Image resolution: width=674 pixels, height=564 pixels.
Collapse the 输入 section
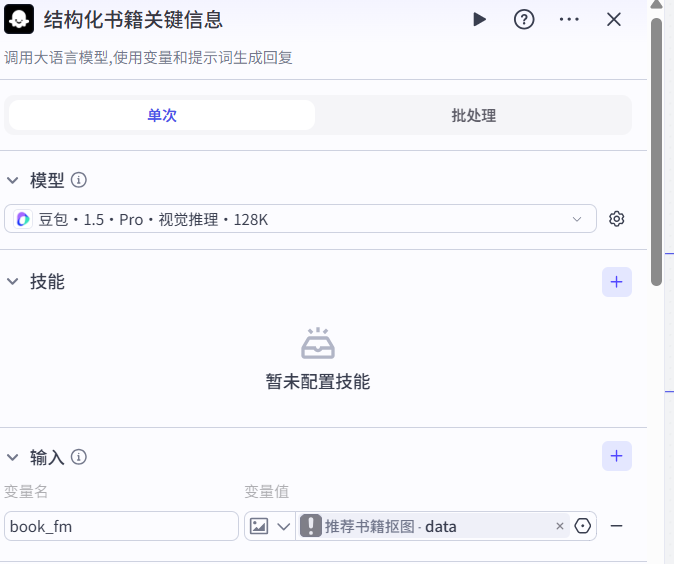point(13,457)
